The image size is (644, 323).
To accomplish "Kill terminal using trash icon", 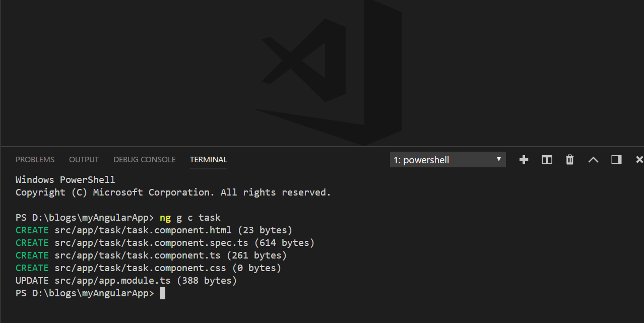I will (x=570, y=160).
